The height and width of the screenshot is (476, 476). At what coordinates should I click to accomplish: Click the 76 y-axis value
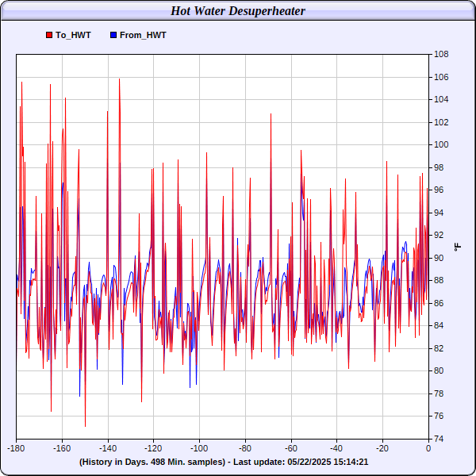click(x=440, y=416)
